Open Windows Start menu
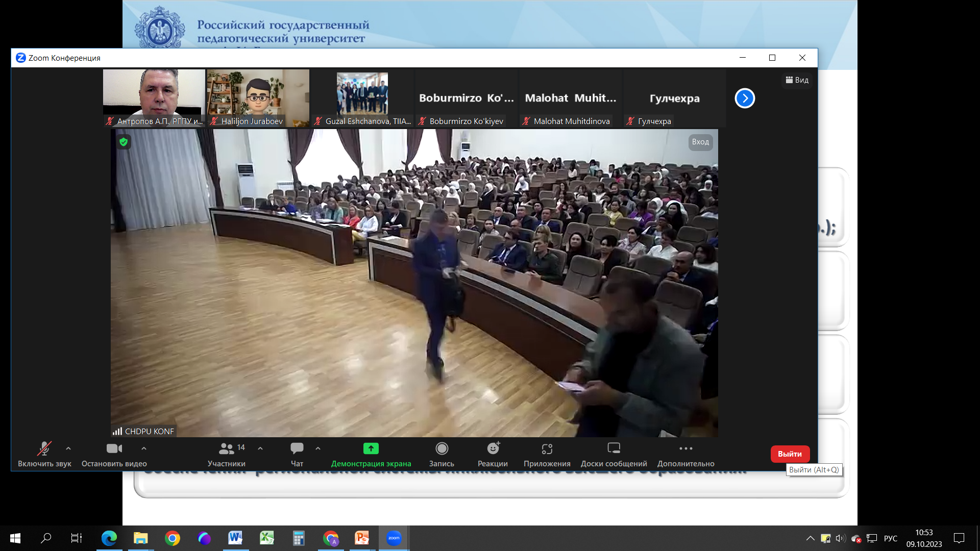This screenshot has height=551, width=980. [15, 538]
